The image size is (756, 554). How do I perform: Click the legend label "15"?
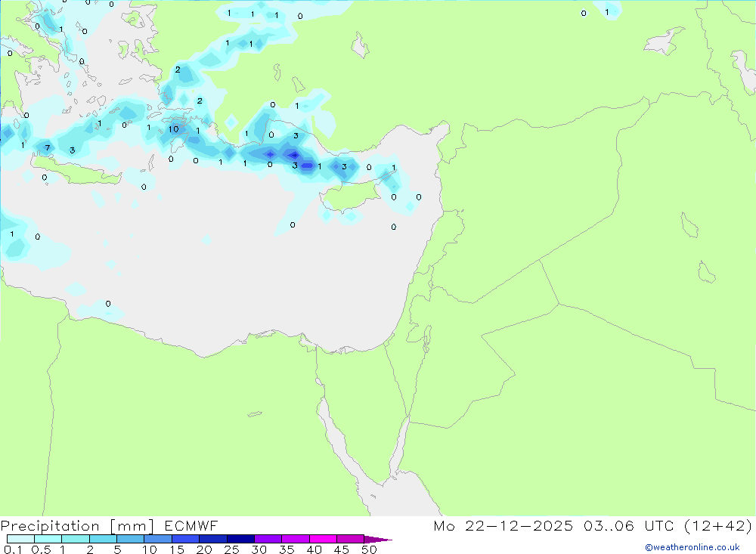point(176,549)
